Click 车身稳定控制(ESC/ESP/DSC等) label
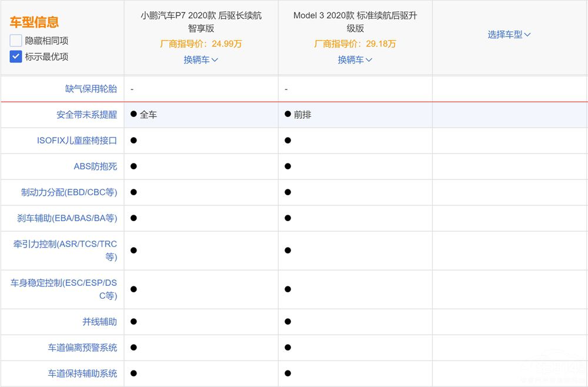This screenshot has width=588, height=387. [x=64, y=289]
